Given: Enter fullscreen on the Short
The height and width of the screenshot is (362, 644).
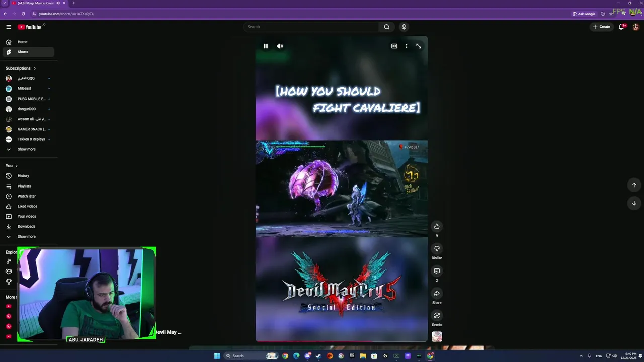Looking at the screenshot, I should click(x=419, y=46).
